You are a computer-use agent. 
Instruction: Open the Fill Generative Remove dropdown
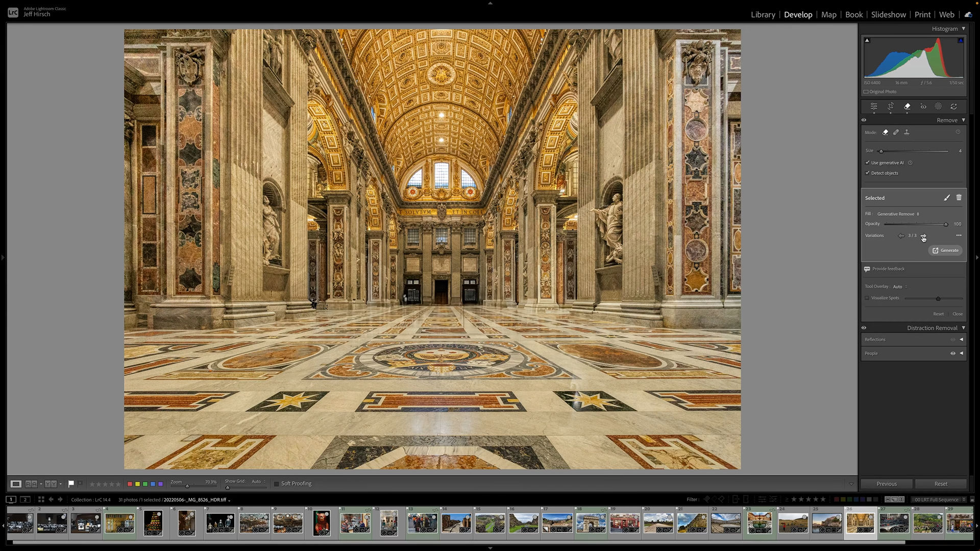[896, 214]
